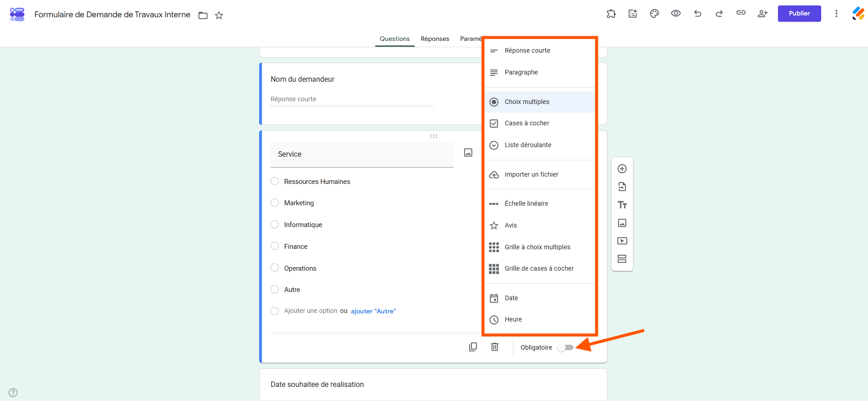Image resolution: width=868 pixels, height=401 pixels.
Task: Import questions from the side toolbar
Action: (x=622, y=187)
